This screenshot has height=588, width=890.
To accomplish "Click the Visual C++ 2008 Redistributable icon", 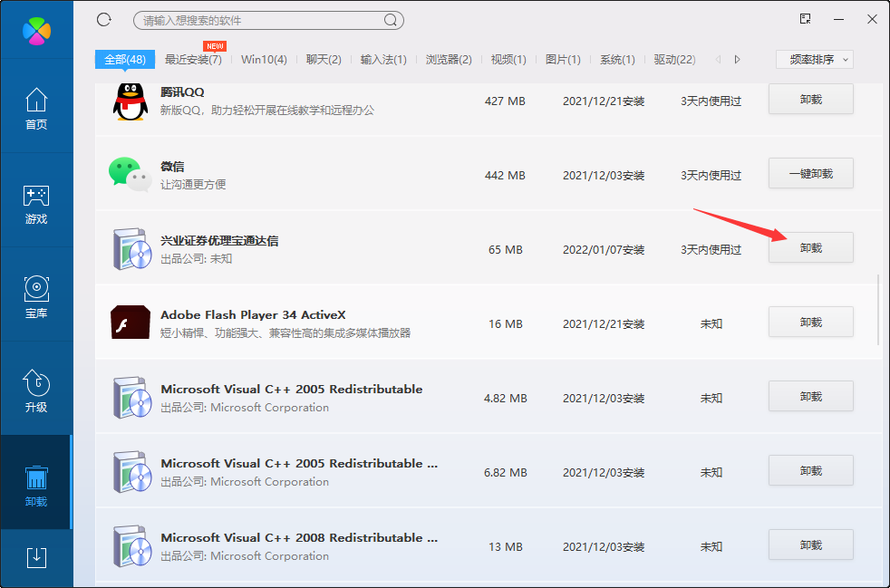I will click(131, 546).
